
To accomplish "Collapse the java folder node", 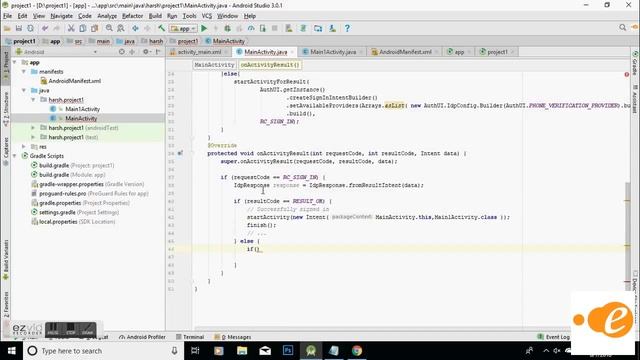I will click(x=24, y=90).
